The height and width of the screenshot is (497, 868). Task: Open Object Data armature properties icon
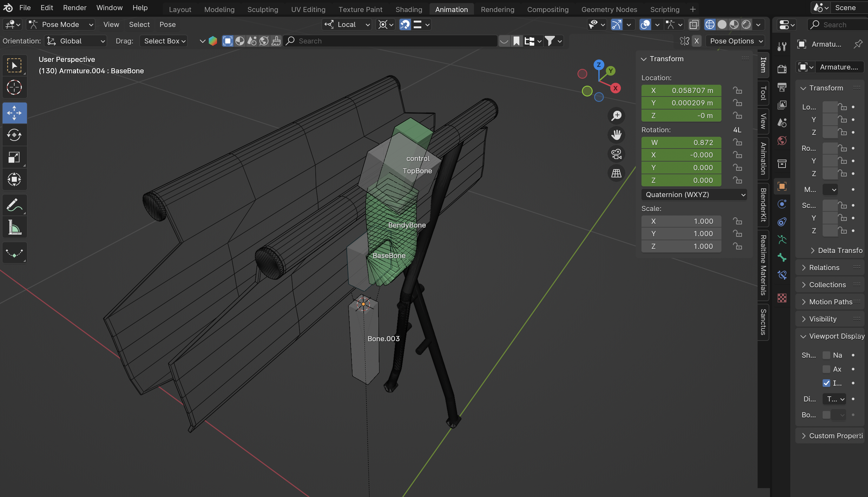[782, 239]
